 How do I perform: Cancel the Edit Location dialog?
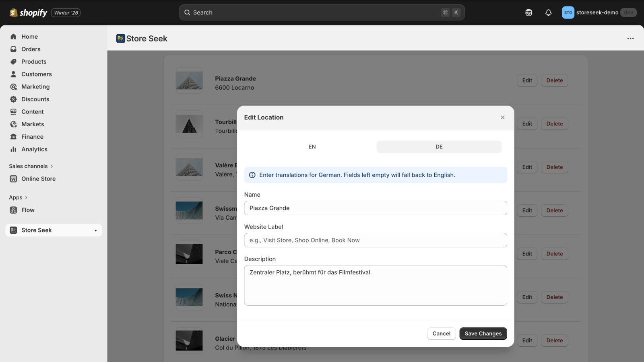(441, 333)
